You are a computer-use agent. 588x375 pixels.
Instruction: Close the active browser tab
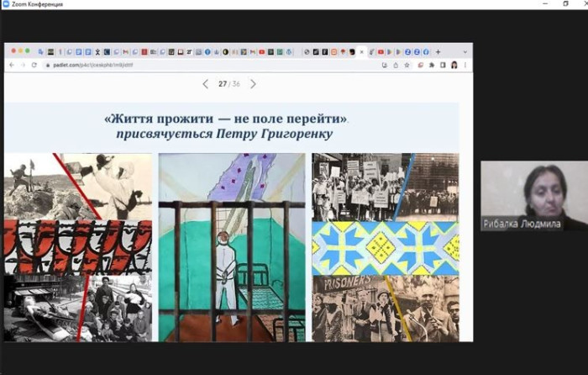pyautogui.click(x=362, y=51)
